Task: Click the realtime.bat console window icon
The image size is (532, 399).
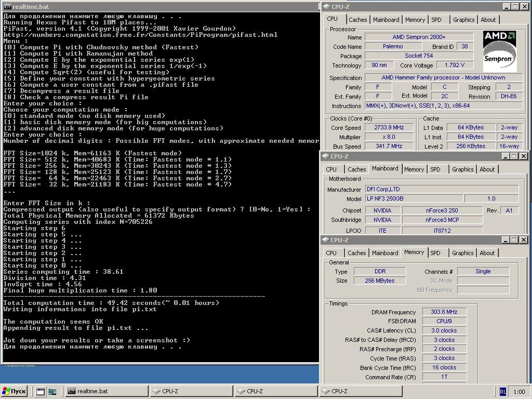Action: (x=7, y=6)
